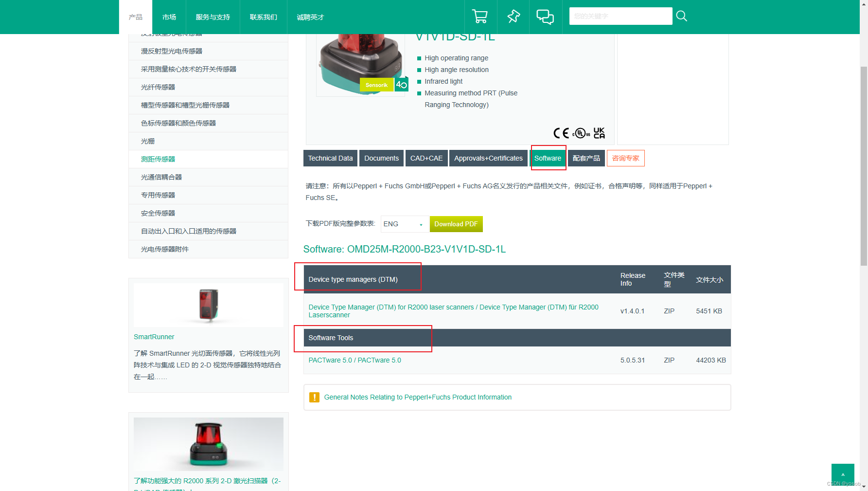
Task: Select the Software tab
Action: [548, 158]
